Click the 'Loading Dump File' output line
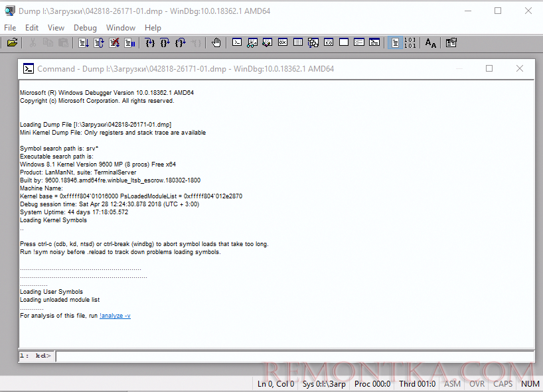The height and width of the screenshot is (392, 543). [x=96, y=125]
